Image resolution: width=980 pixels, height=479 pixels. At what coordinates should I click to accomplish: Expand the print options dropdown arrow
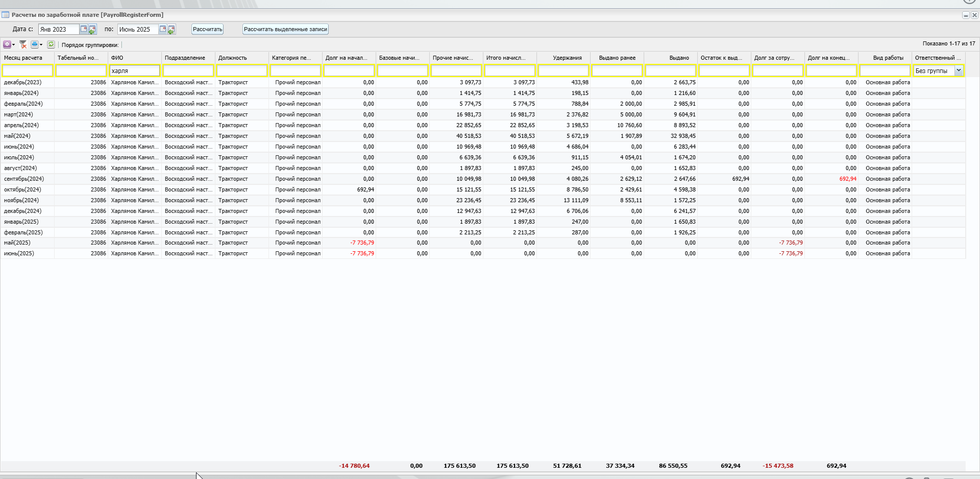41,44
